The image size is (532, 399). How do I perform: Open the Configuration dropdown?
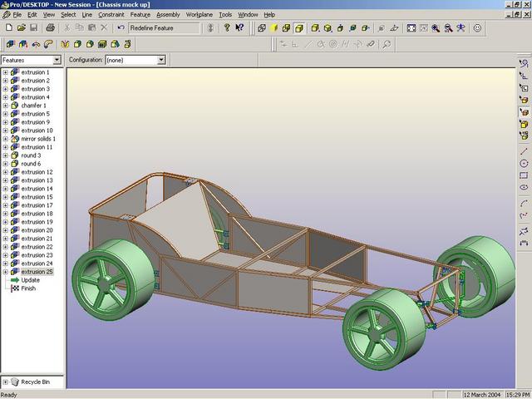pos(161,60)
